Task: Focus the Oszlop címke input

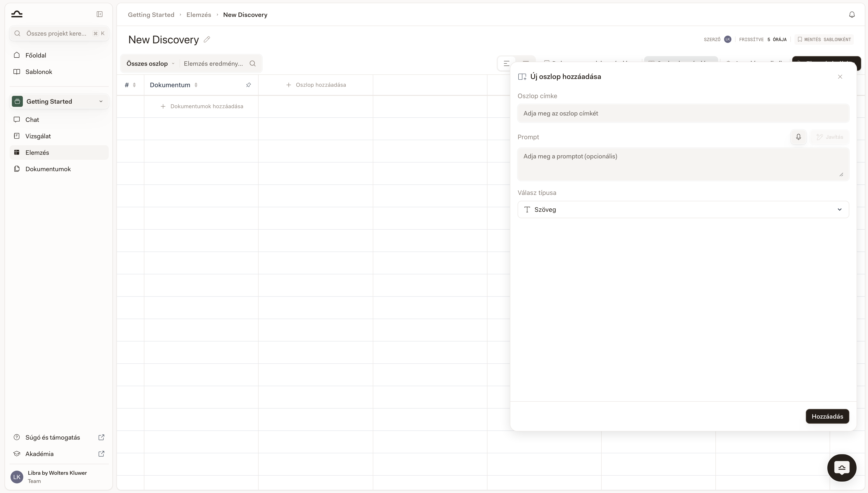Action: [x=683, y=113]
